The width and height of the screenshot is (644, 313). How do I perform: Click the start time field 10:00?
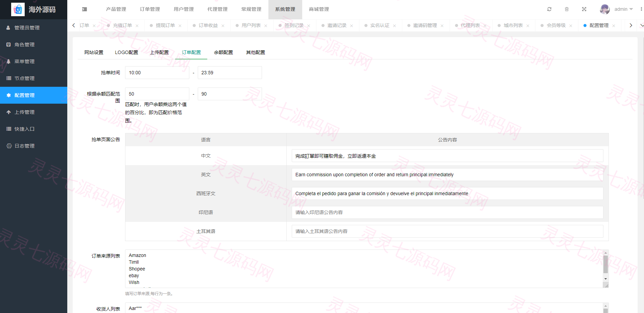click(157, 73)
